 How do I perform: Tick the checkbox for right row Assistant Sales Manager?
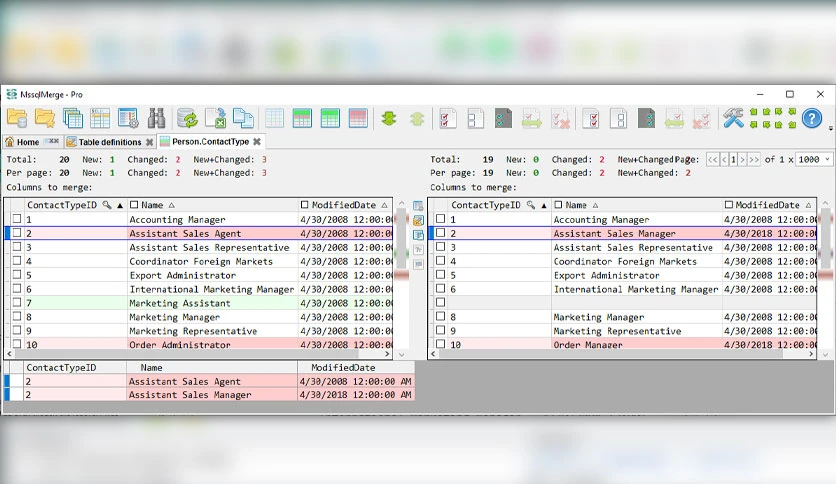coord(440,232)
